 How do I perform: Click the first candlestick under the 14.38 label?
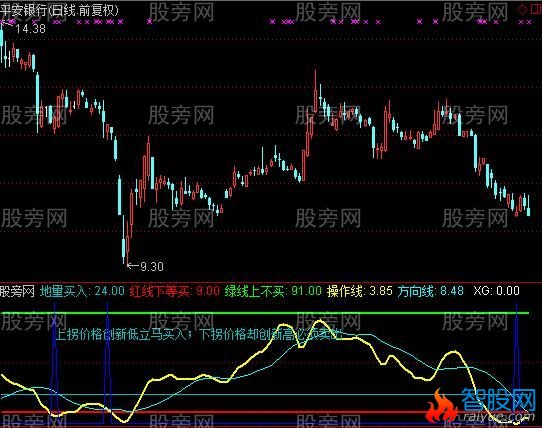[2, 44]
